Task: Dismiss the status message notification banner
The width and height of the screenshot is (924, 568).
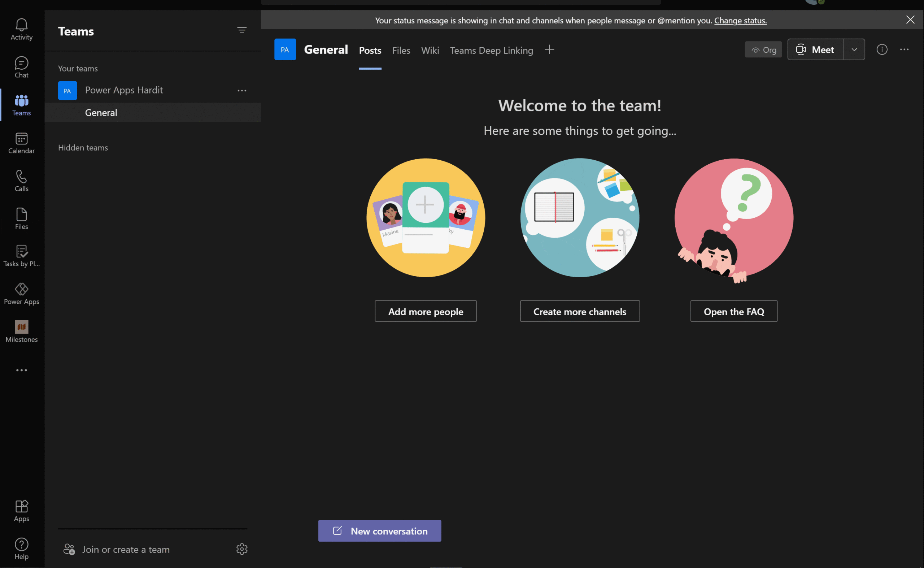Action: click(911, 20)
